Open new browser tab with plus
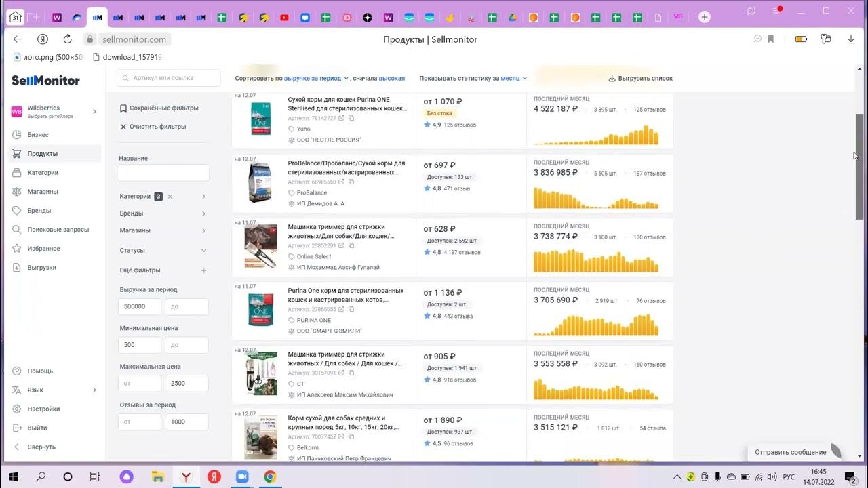Viewport: 868px width, 488px height. (x=705, y=17)
